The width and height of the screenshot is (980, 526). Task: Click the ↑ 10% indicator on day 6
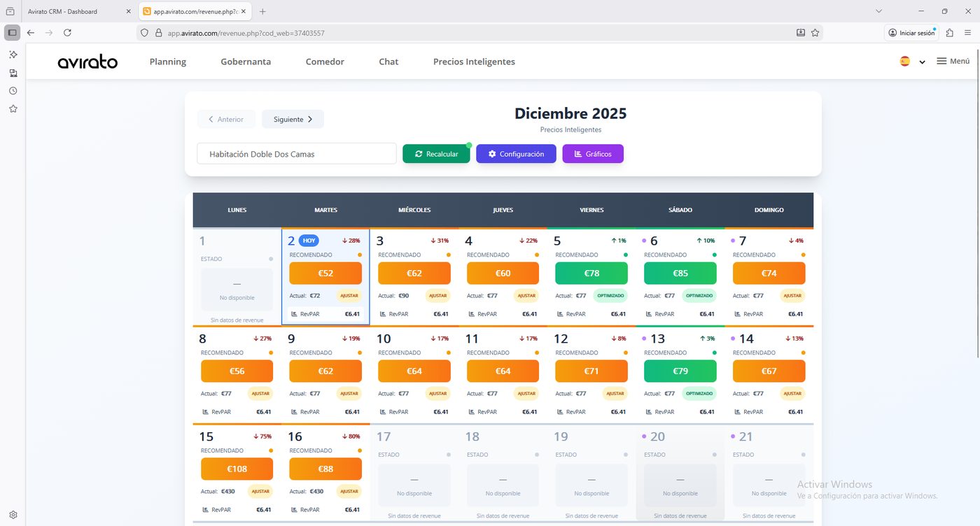[706, 241]
